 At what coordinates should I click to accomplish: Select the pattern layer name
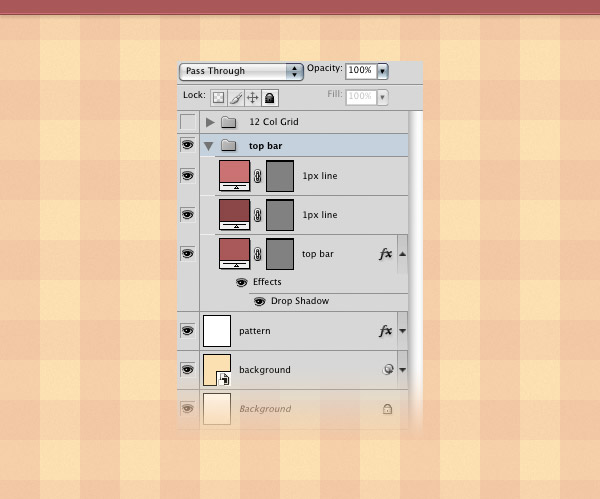255,331
